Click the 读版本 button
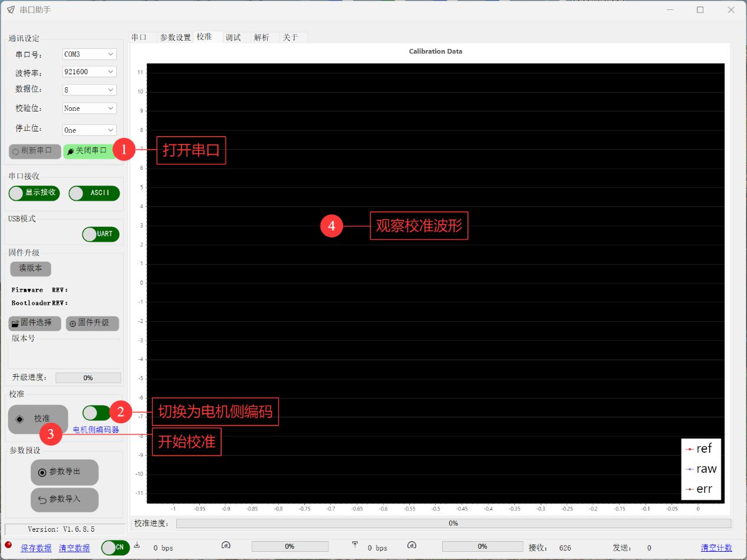The height and width of the screenshot is (560, 747). click(x=31, y=268)
